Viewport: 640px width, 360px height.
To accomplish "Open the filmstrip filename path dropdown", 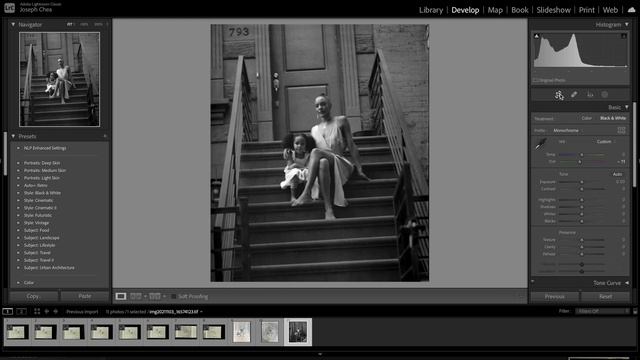I will click(175, 312).
